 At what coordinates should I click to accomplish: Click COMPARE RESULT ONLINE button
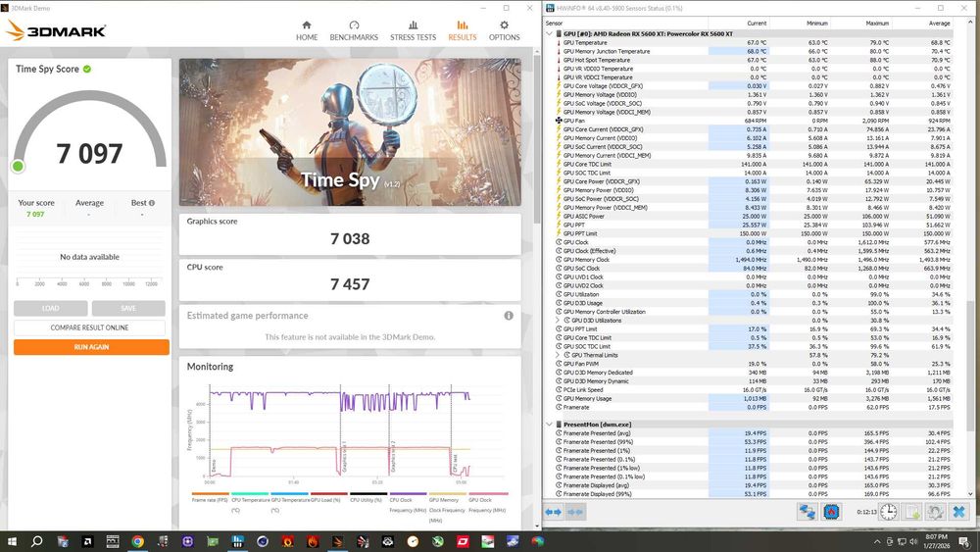point(91,327)
